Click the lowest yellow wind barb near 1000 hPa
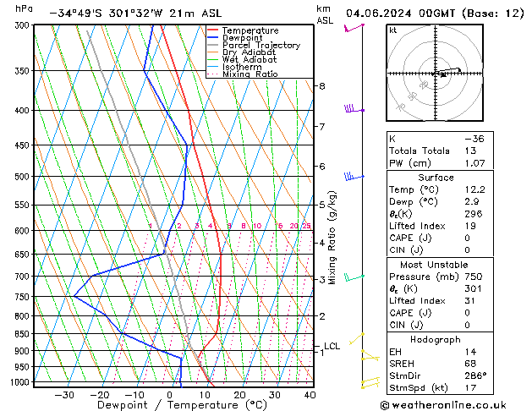Screen dimensions: 532x411 point(369,383)
